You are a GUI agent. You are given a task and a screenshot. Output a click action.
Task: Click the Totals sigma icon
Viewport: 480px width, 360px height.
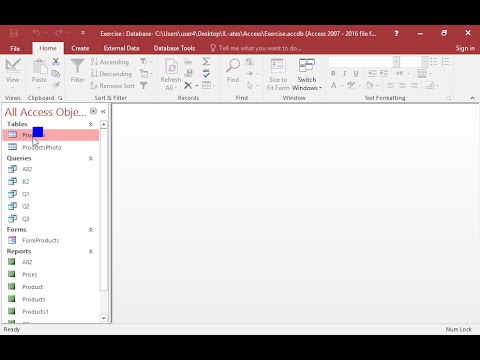206,61
